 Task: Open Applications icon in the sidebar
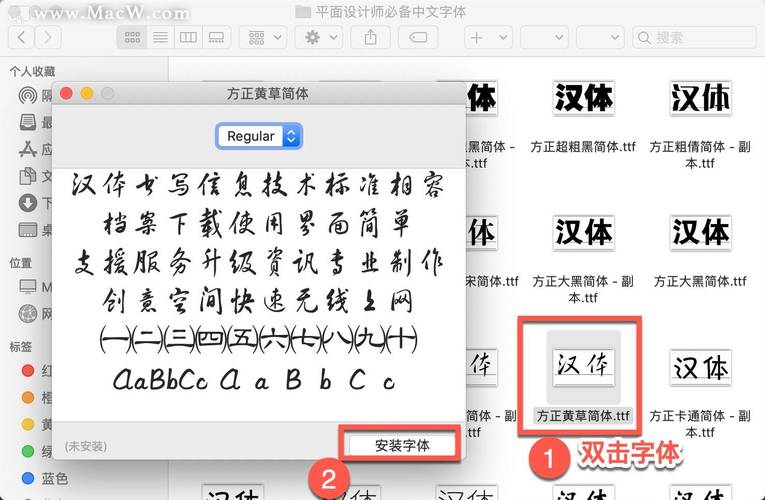click(28, 149)
